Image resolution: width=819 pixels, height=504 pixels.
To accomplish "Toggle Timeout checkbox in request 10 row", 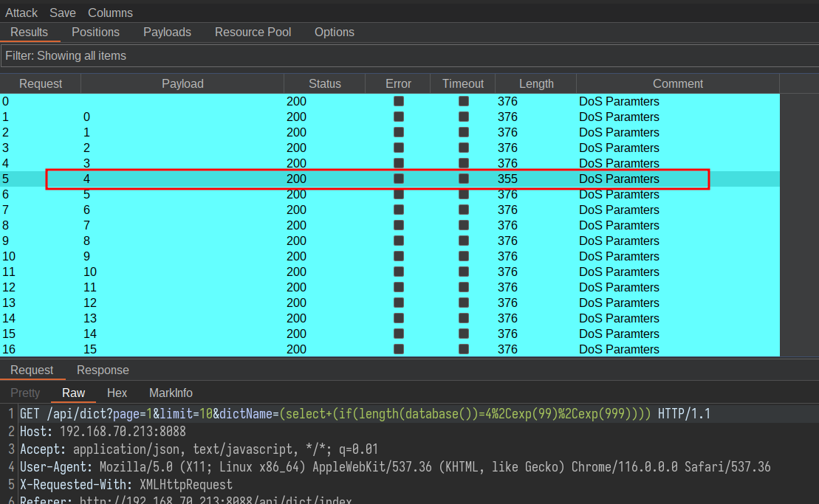I will [x=463, y=256].
